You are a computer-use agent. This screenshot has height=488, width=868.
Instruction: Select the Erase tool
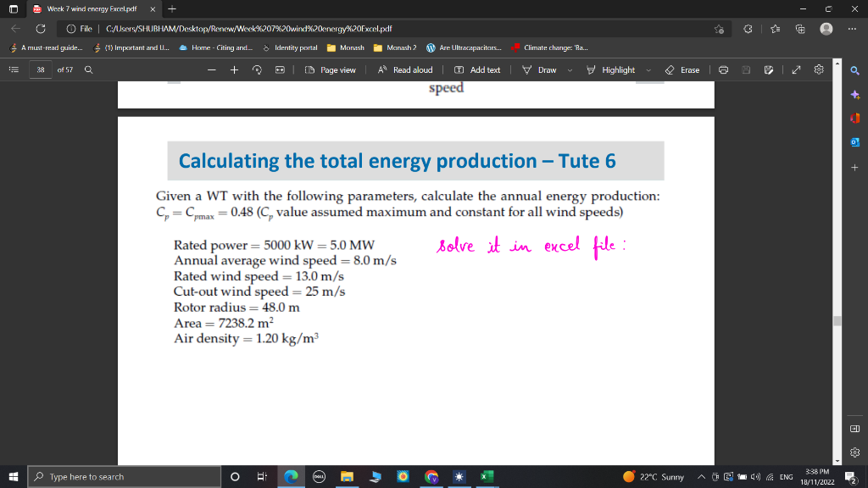pyautogui.click(x=683, y=69)
